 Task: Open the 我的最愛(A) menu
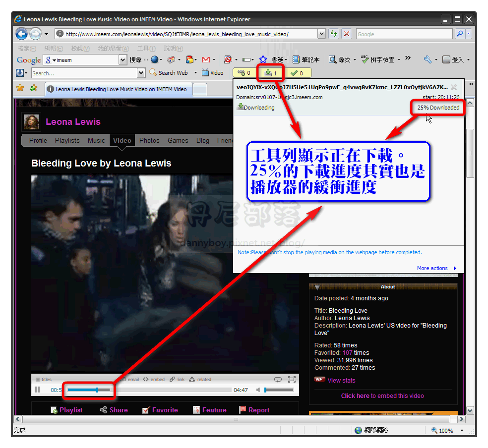pyautogui.click(x=113, y=49)
